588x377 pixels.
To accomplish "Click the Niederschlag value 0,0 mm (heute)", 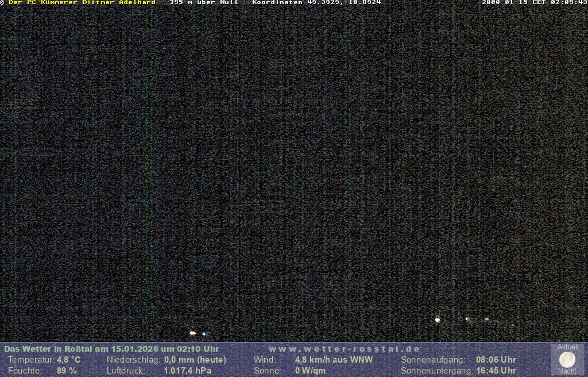I will coord(195,360).
